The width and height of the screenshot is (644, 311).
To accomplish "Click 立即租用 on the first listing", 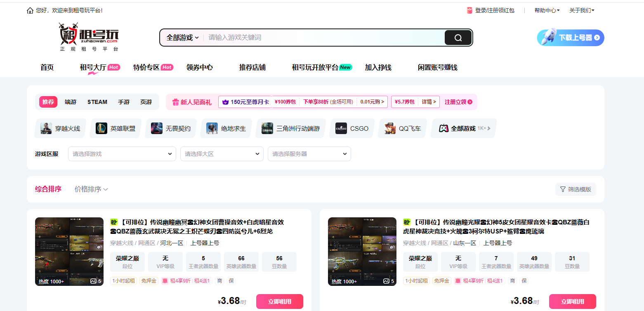I will [279, 301].
